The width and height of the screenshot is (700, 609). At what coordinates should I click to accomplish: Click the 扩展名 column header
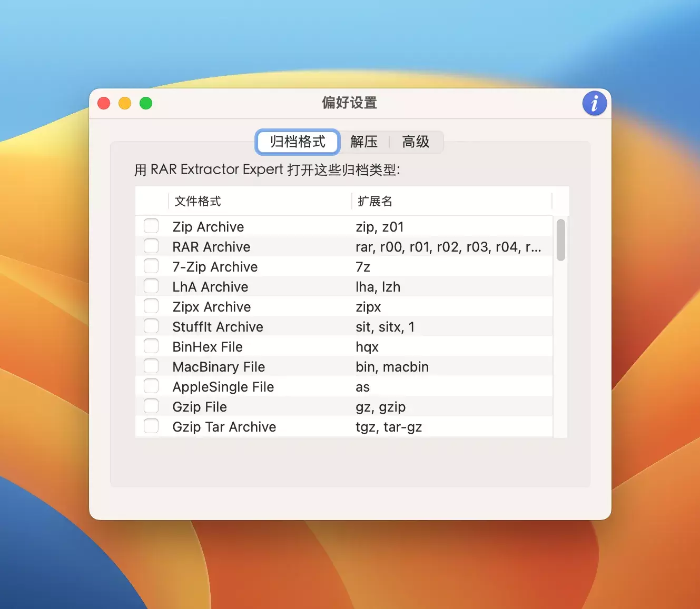(451, 201)
